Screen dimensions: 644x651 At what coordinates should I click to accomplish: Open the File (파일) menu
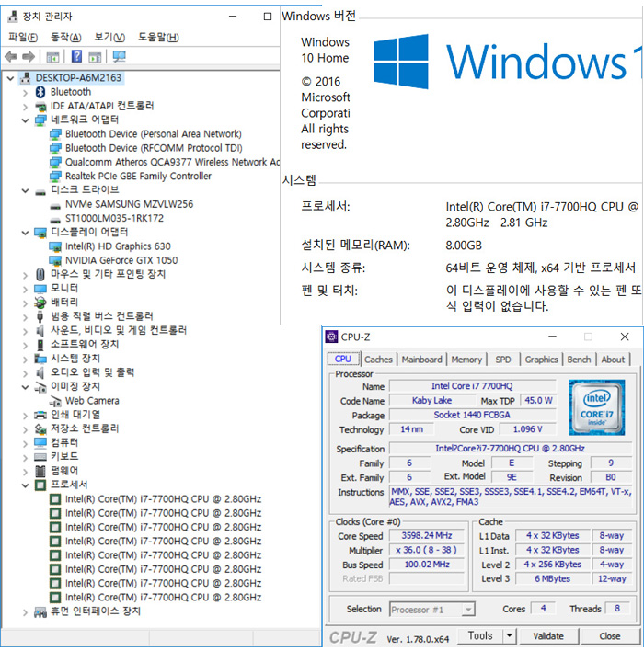tap(23, 38)
